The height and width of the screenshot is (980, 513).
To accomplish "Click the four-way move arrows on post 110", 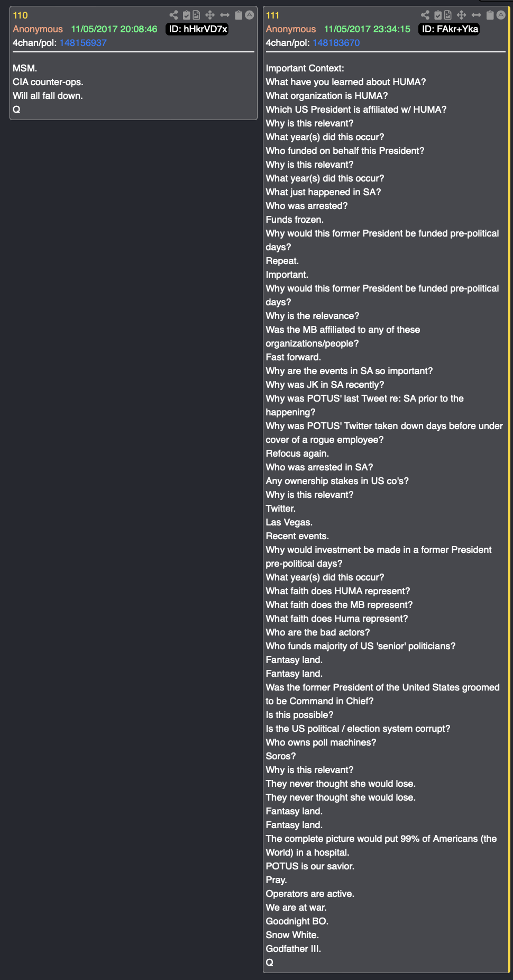I will [x=210, y=15].
